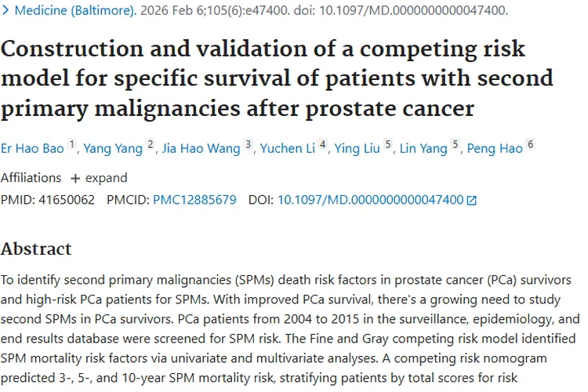Select author Lin Yang
Viewport: 588px width, 392px height.
tap(423, 149)
